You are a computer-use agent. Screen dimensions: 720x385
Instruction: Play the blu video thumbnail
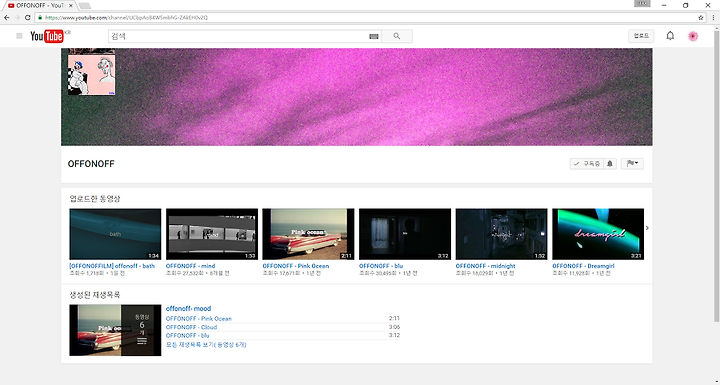click(x=405, y=234)
